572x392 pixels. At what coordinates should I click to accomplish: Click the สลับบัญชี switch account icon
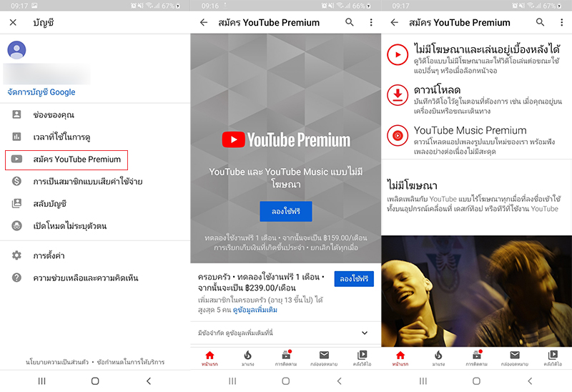click(x=16, y=204)
